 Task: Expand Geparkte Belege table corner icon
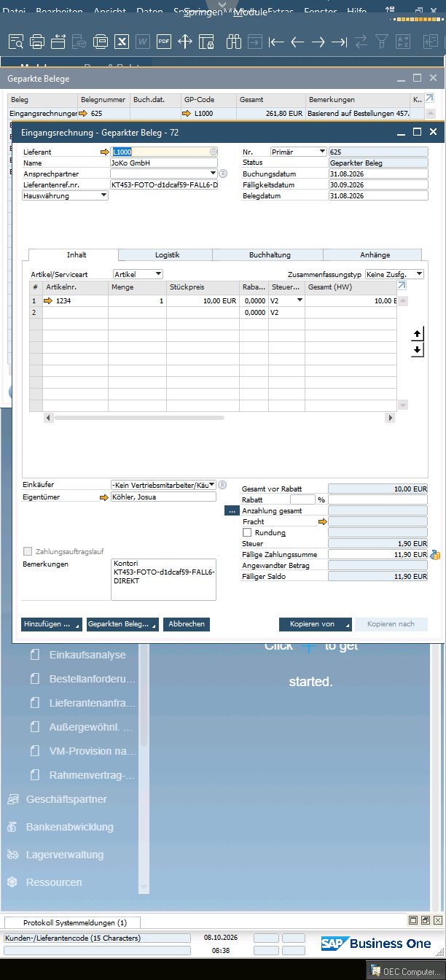tap(429, 98)
